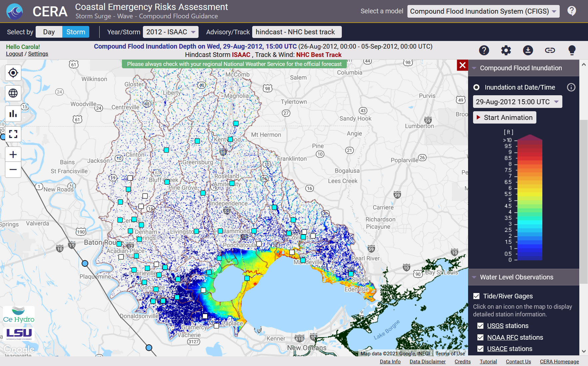Select the Storm tab

(76, 32)
